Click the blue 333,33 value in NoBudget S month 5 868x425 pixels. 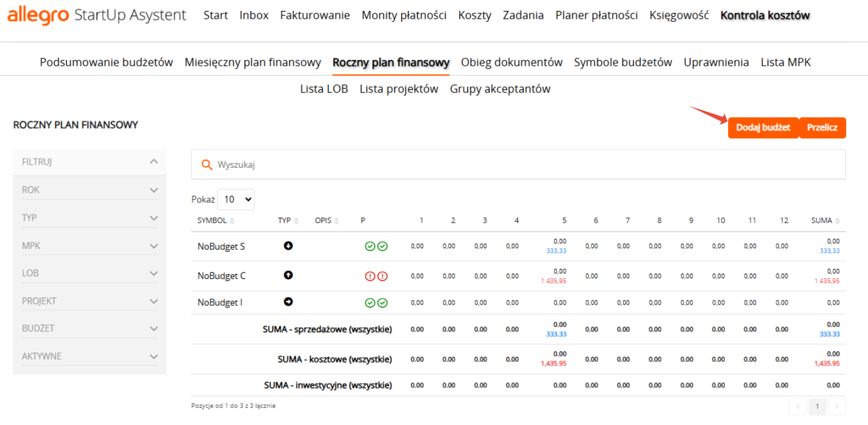pos(556,251)
